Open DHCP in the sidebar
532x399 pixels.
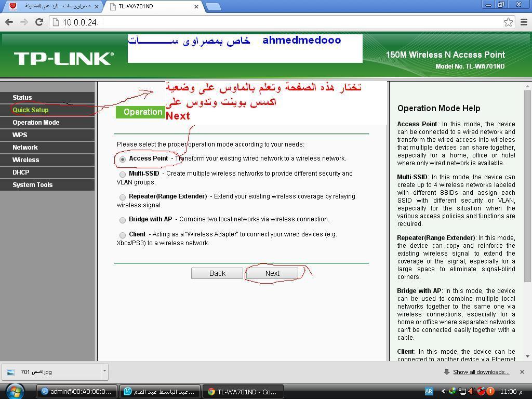[x=47, y=172]
